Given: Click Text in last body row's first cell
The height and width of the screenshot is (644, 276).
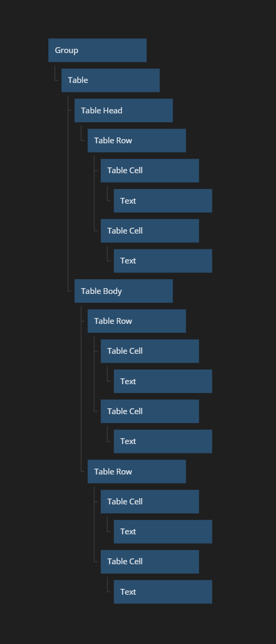Looking at the screenshot, I should coord(163,532).
